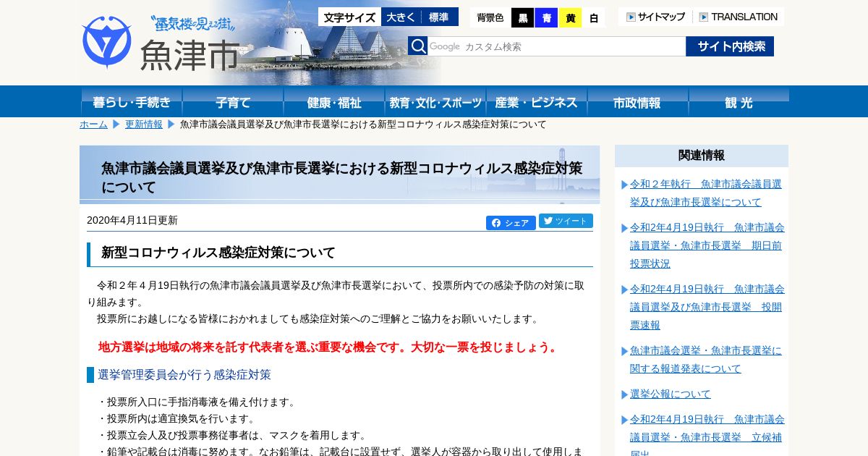Click the 背景色 label

pos(490,18)
